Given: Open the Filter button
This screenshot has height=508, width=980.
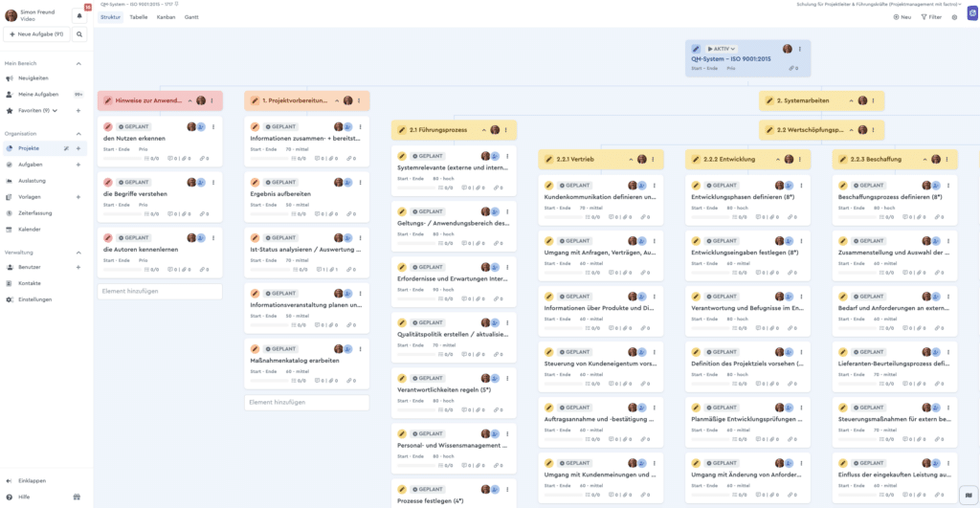Looking at the screenshot, I should coord(931,17).
